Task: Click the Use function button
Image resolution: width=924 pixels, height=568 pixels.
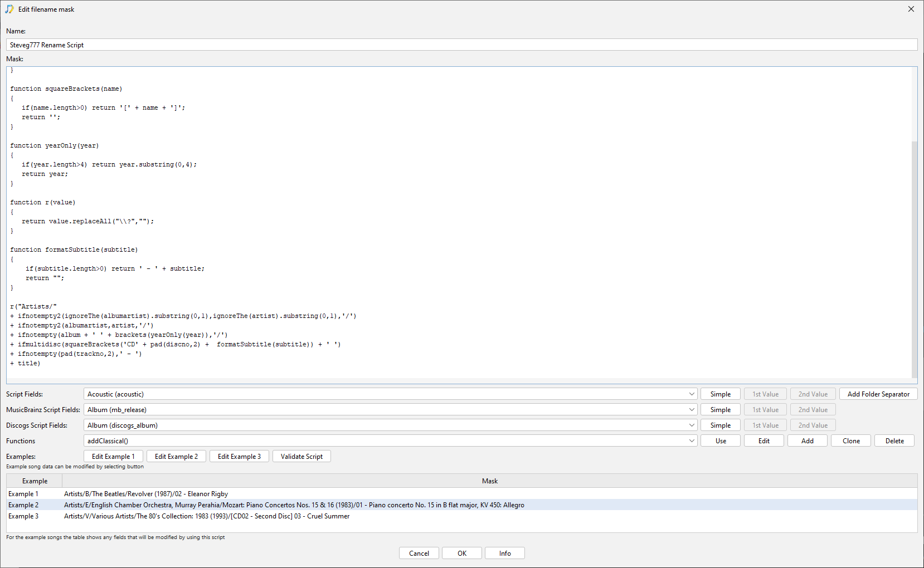Action: [721, 441]
